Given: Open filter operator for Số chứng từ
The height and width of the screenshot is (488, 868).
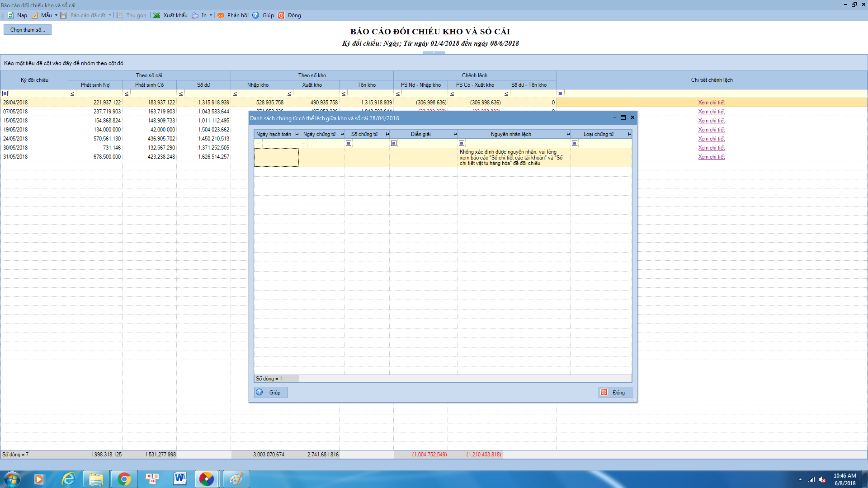Looking at the screenshot, I should pyautogui.click(x=349, y=143).
